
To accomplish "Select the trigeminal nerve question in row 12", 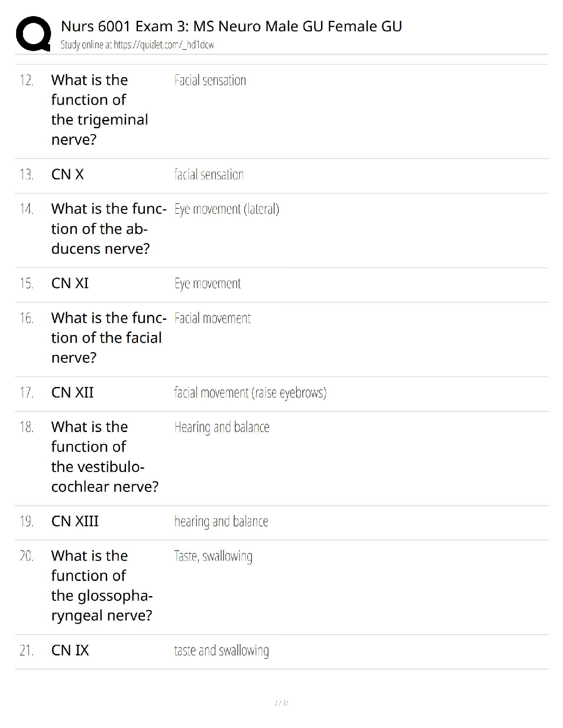I will pyautogui.click(x=100, y=109).
